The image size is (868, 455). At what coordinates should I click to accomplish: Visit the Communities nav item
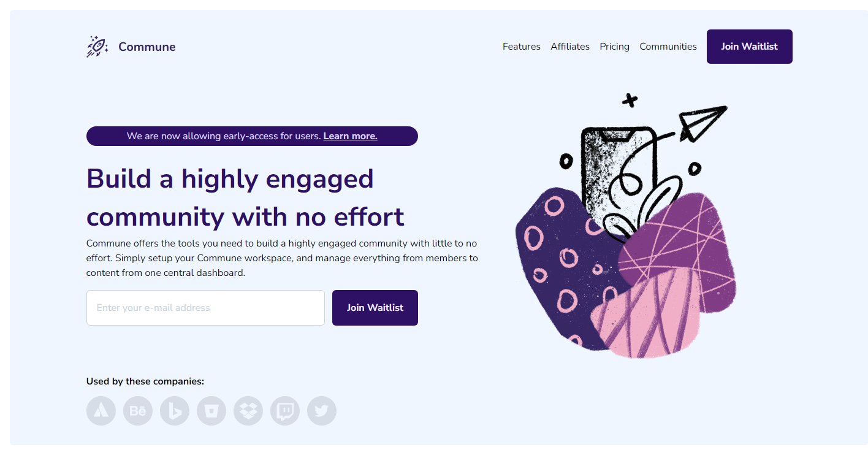click(668, 47)
